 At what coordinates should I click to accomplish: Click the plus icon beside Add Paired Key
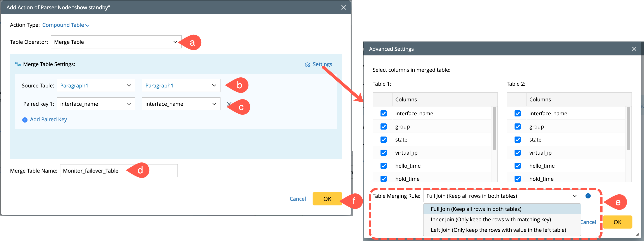(x=25, y=120)
